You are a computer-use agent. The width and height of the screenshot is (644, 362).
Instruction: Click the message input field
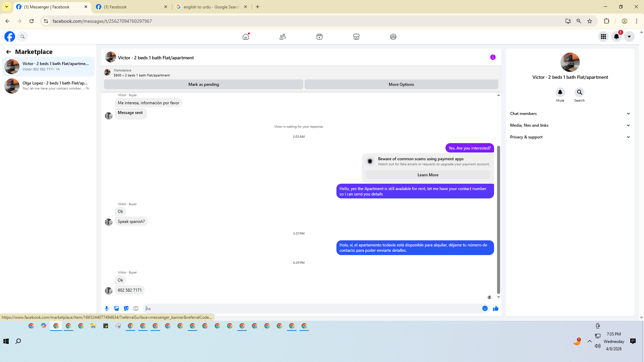312,308
